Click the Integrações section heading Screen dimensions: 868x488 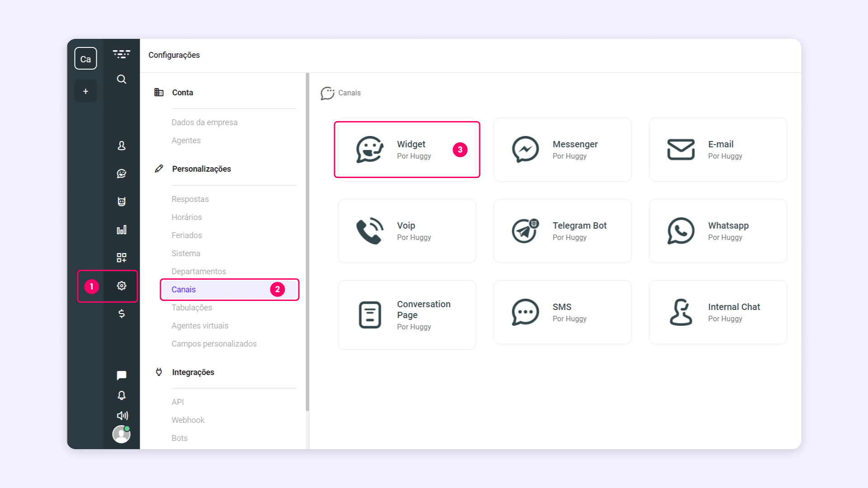pos(193,372)
